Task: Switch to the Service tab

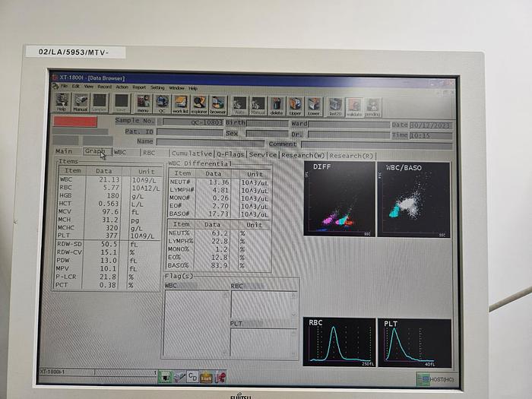Action: click(263, 155)
